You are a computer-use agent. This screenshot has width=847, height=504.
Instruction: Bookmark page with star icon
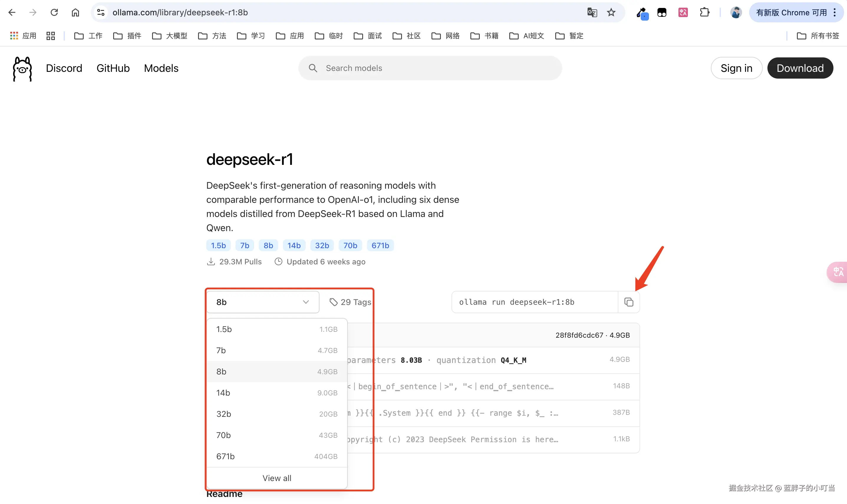611,13
